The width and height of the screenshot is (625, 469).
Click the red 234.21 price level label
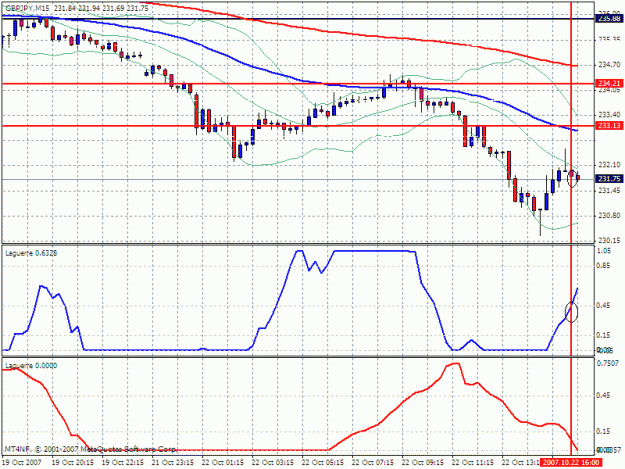(x=608, y=84)
